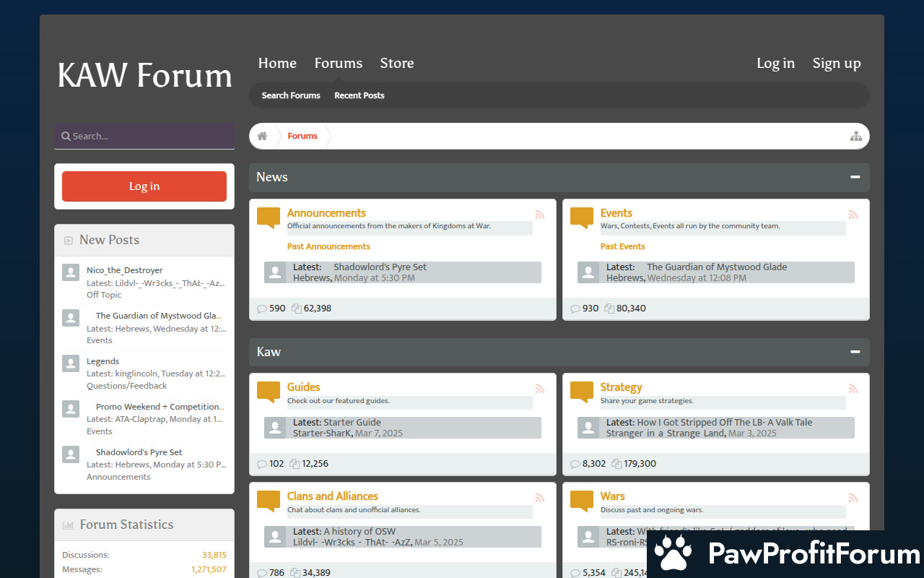Open latest Announcements thread Shadowlord's Pyre Set

coord(380,267)
